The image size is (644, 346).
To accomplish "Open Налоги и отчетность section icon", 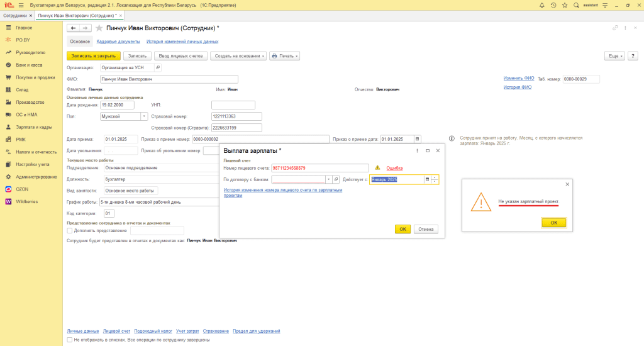I will [8, 152].
